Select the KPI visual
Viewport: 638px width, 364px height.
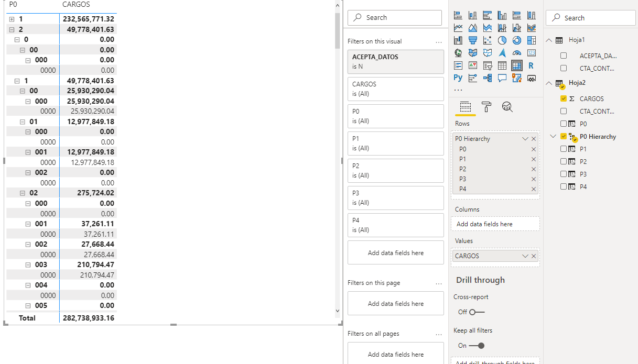coord(473,65)
